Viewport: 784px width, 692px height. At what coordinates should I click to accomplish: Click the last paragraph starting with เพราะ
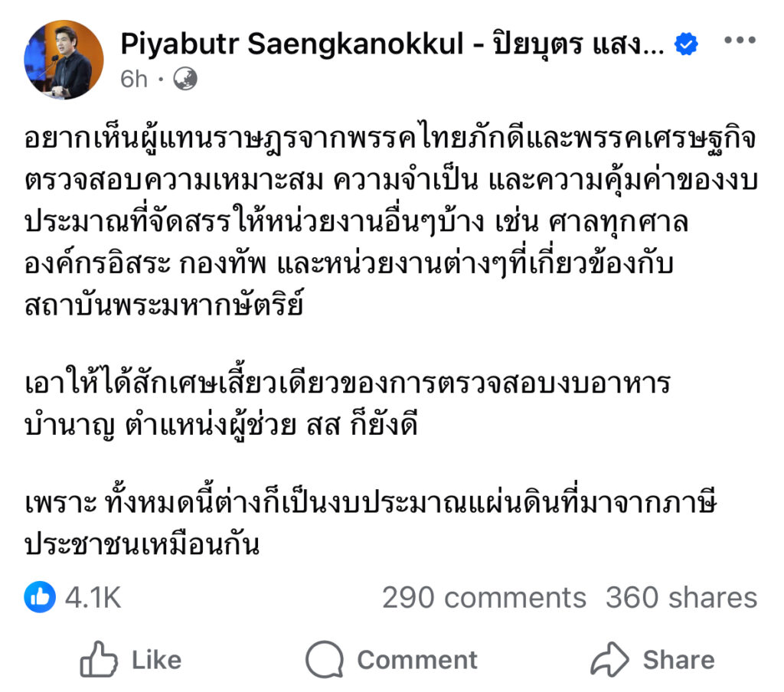(367, 524)
